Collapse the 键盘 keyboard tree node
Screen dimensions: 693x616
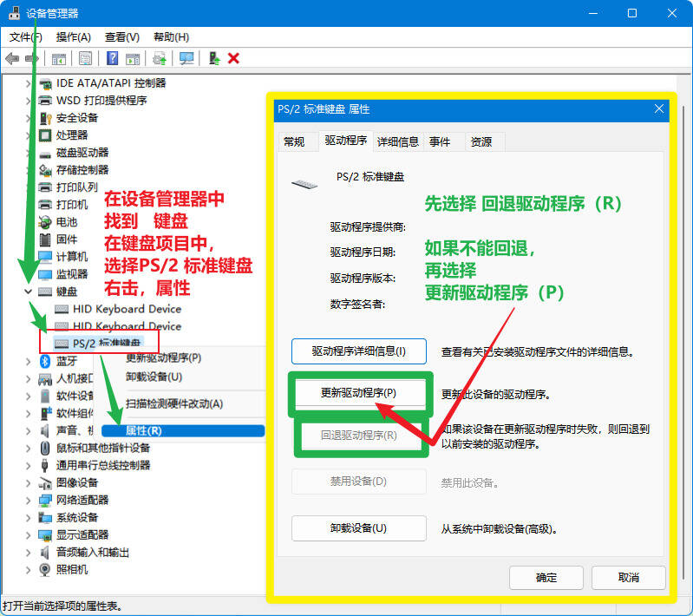(29, 292)
